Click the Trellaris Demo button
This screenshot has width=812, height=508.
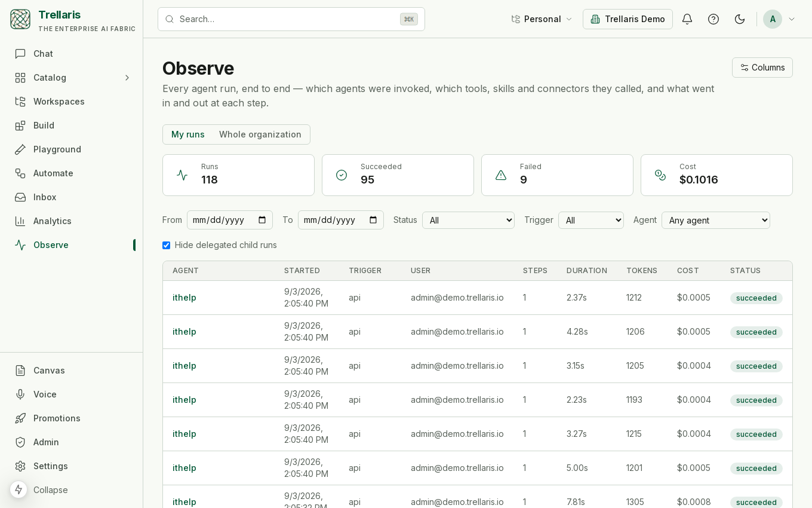[628, 19]
